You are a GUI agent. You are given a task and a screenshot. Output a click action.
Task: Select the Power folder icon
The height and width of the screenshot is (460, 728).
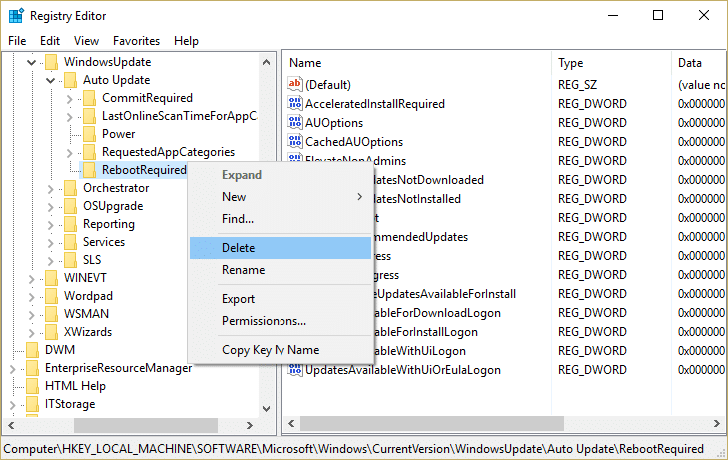pos(89,134)
